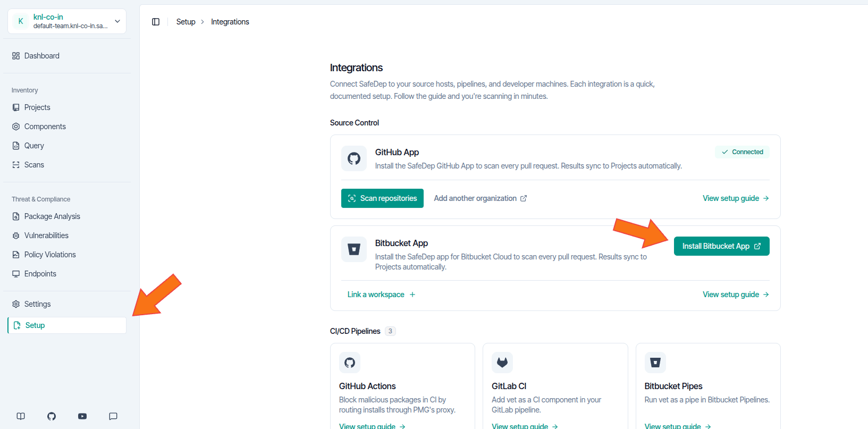Select Setup in the sidebar
The height and width of the screenshot is (429, 868).
pyautogui.click(x=67, y=325)
